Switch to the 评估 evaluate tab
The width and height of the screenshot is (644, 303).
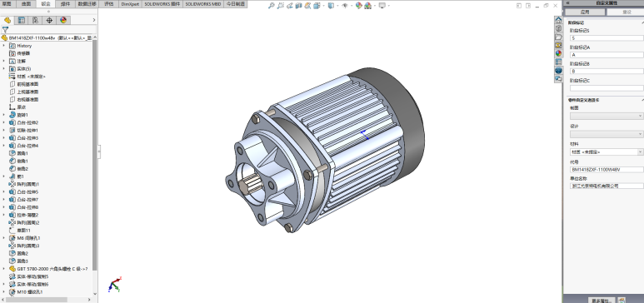click(109, 3)
